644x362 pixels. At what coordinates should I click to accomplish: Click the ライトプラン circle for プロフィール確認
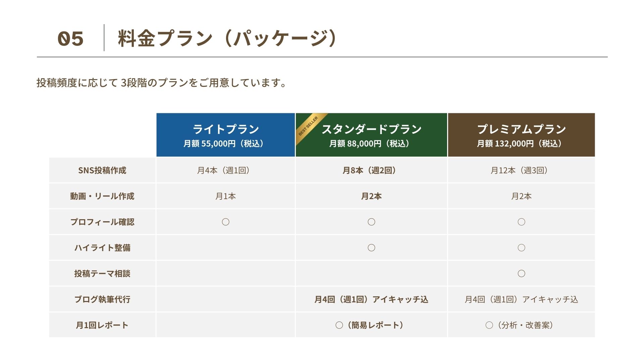tap(225, 222)
